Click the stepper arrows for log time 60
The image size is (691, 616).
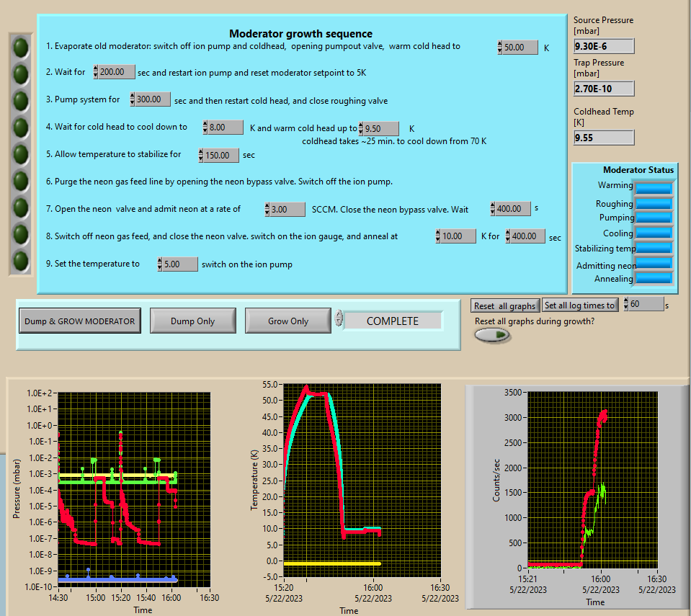click(x=625, y=305)
